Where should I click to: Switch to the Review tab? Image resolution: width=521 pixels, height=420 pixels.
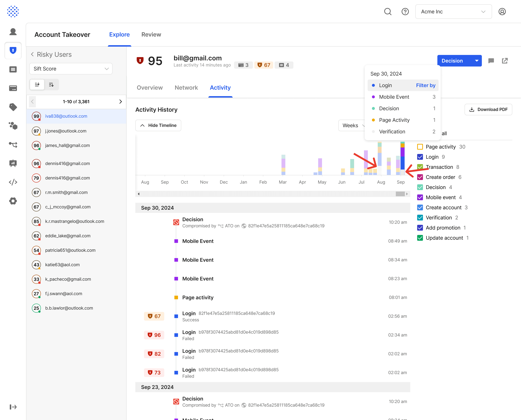click(x=151, y=35)
